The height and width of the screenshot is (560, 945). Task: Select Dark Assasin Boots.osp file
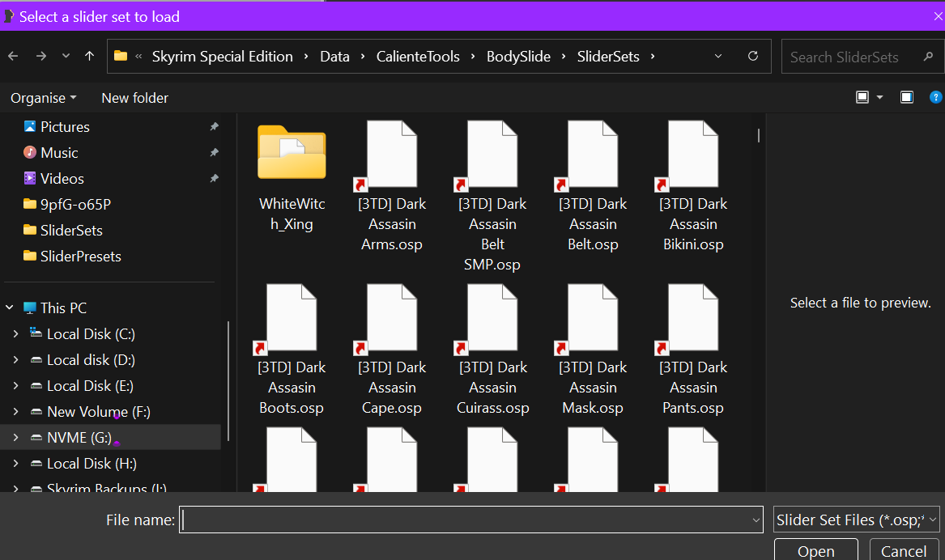tap(292, 350)
